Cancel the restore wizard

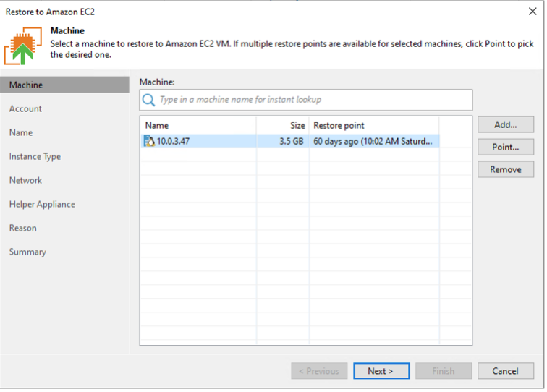506,371
